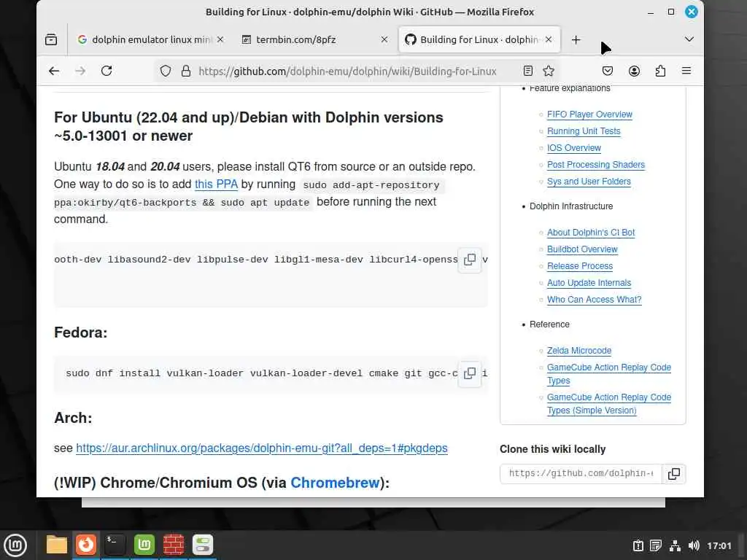Image resolution: width=747 pixels, height=560 pixels.
Task: Reload the current page
Action: click(x=107, y=71)
